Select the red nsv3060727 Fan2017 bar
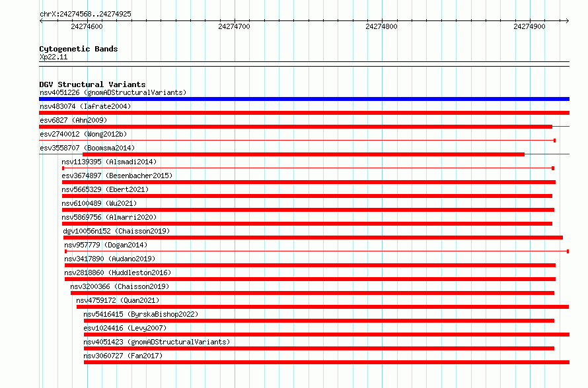588x388 pixels. (326, 362)
